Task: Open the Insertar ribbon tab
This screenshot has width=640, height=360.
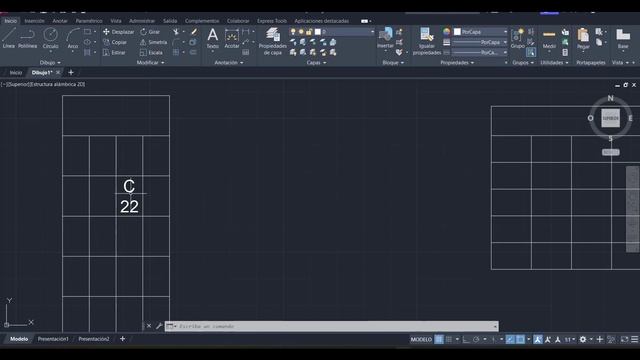Action: [34, 21]
